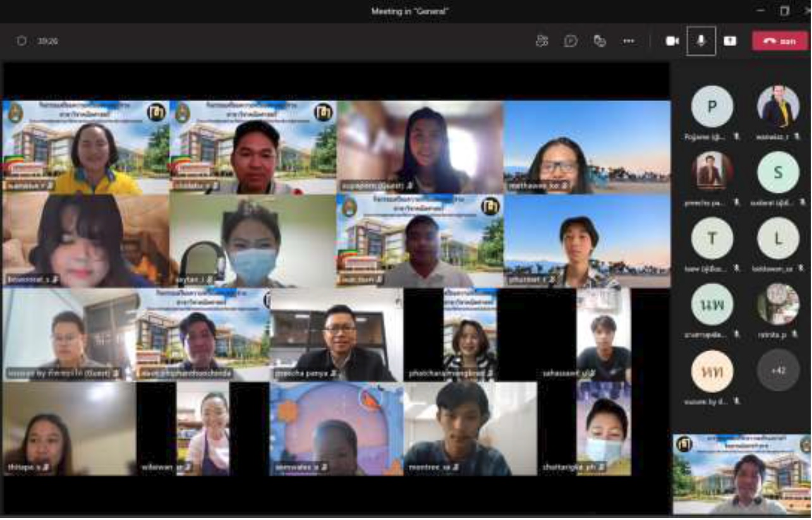Image resolution: width=812 pixels, height=520 pixels.
Task: Click the 'P' participant avatar
Action: pos(712,107)
